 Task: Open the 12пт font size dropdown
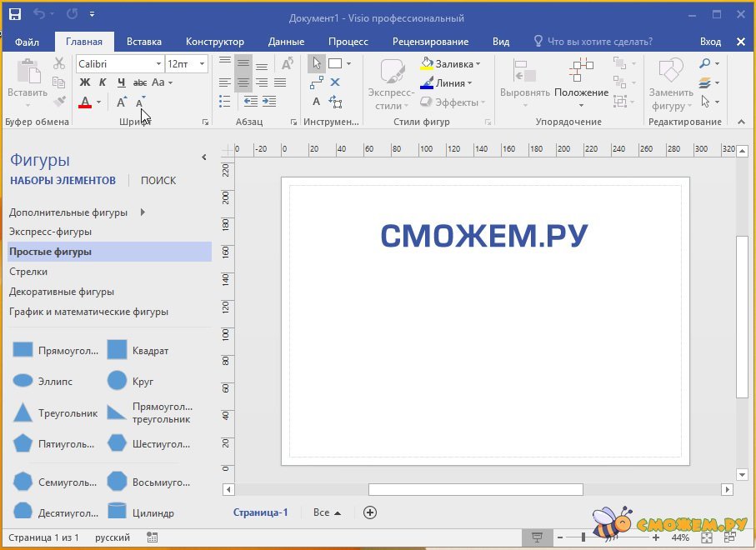203,63
